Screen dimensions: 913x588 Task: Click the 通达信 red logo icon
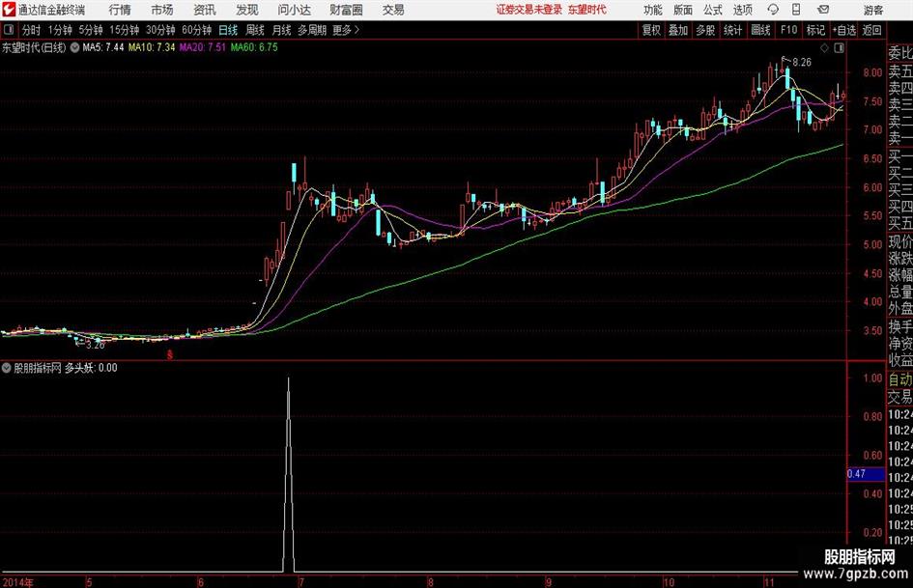[x=9, y=10]
